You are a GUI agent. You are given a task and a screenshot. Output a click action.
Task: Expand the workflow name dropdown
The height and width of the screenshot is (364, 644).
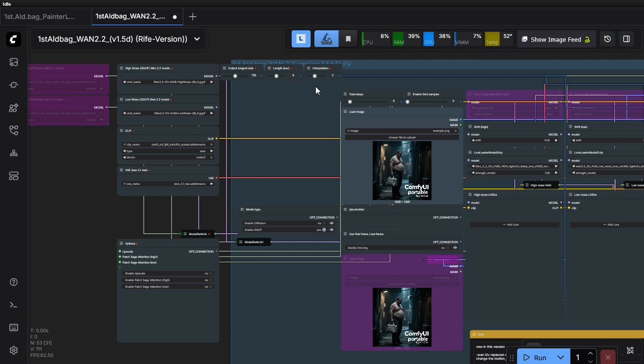[197, 39]
